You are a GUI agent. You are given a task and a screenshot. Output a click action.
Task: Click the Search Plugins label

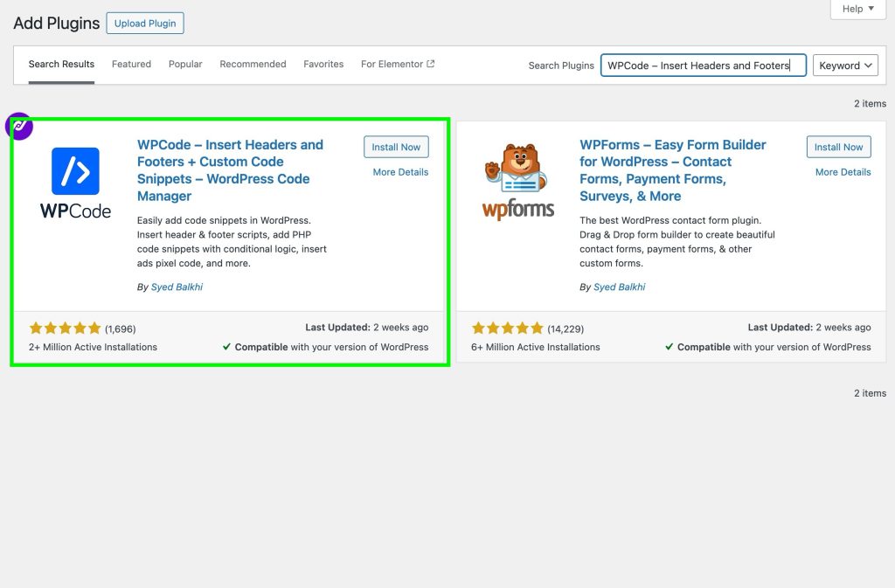tap(561, 66)
